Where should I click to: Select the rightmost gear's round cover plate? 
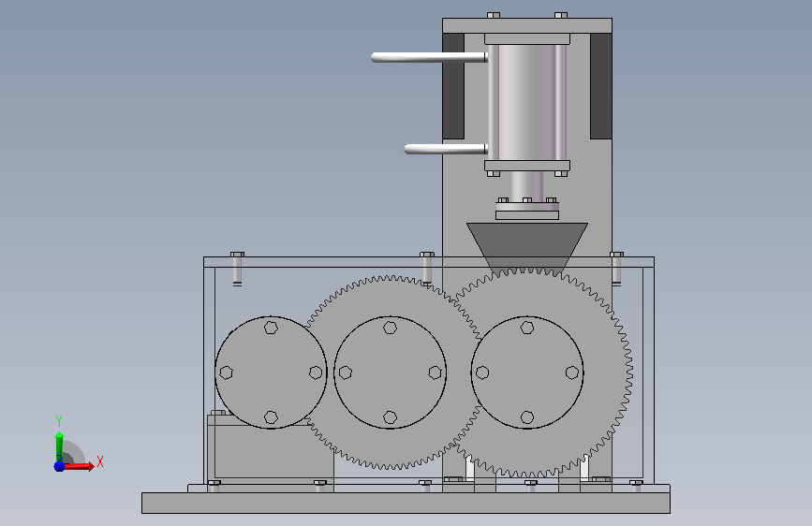pyautogui.click(x=527, y=373)
